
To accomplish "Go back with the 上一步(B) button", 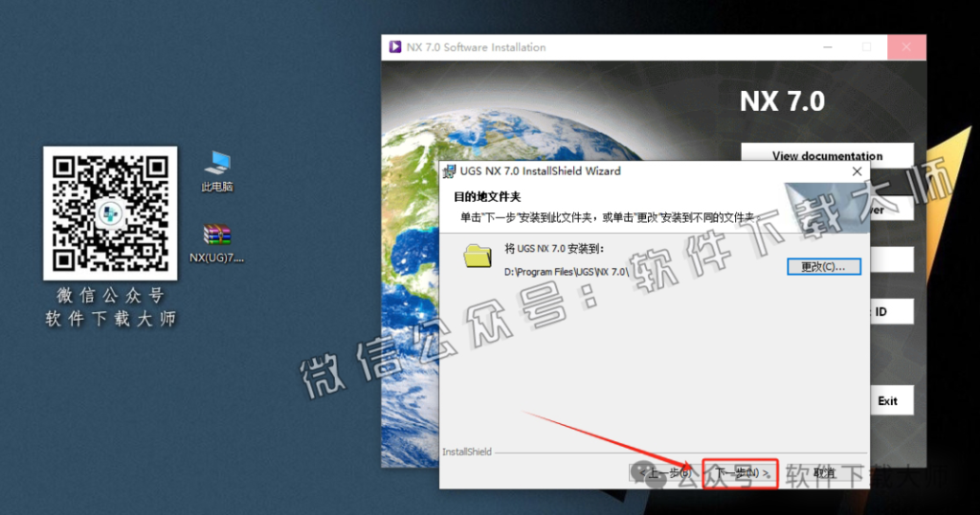I will click(x=665, y=473).
